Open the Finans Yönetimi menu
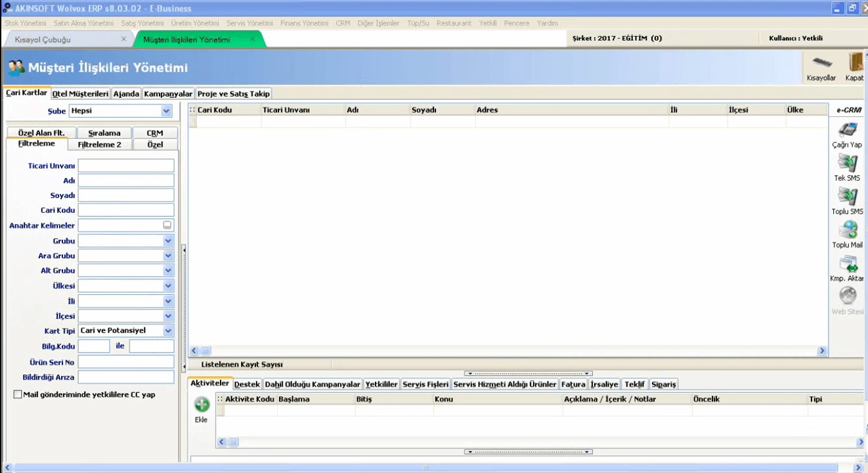868x473 pixels. 305,23
